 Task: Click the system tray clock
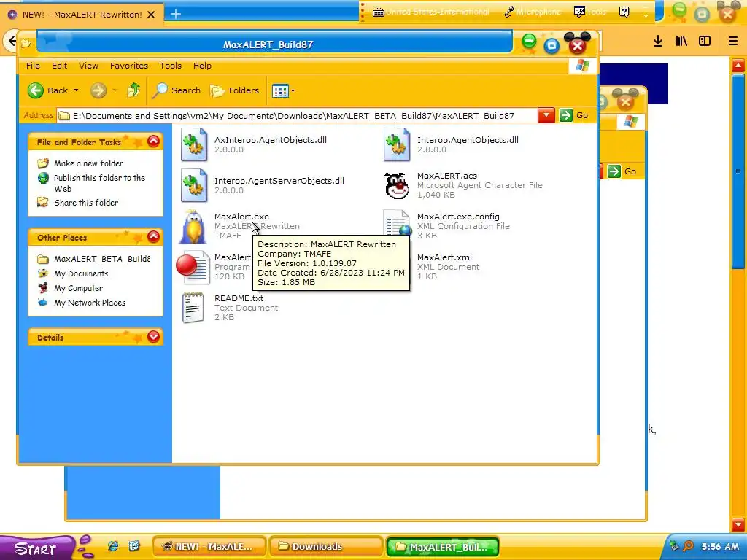coord(720,547)
